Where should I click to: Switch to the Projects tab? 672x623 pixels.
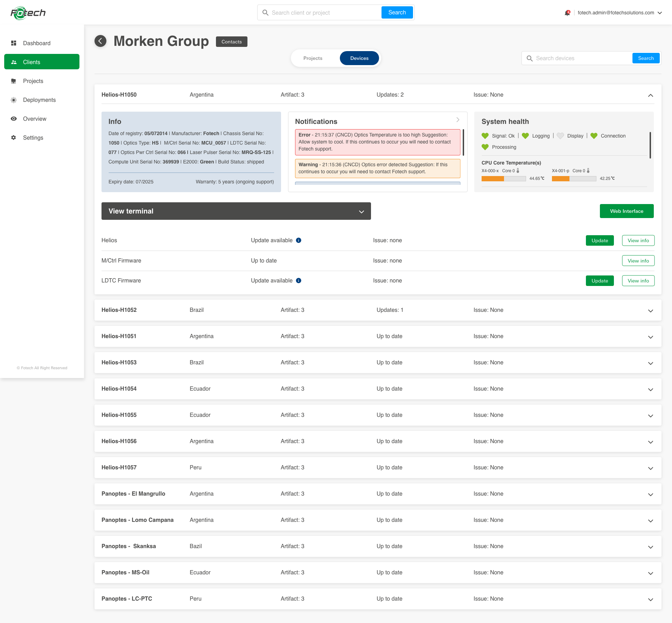click(x=313, y=58)
